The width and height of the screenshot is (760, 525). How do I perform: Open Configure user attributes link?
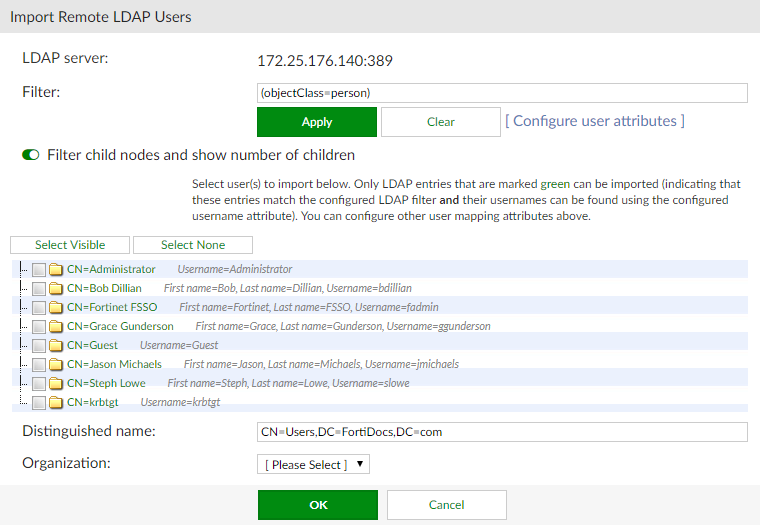pos(595,121)
